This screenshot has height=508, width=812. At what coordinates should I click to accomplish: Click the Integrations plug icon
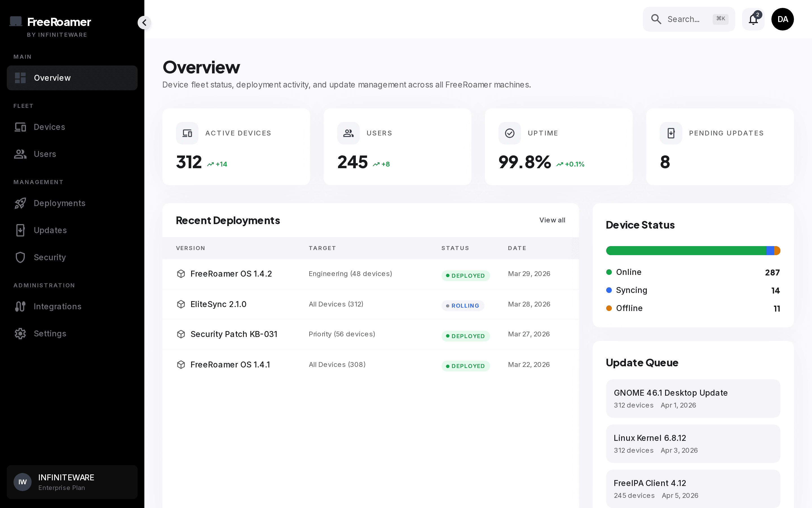point(21,306)
